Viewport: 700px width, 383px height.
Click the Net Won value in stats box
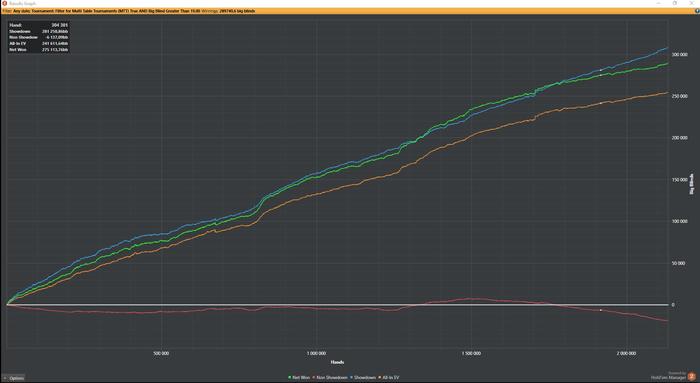(x=55, y=50)
